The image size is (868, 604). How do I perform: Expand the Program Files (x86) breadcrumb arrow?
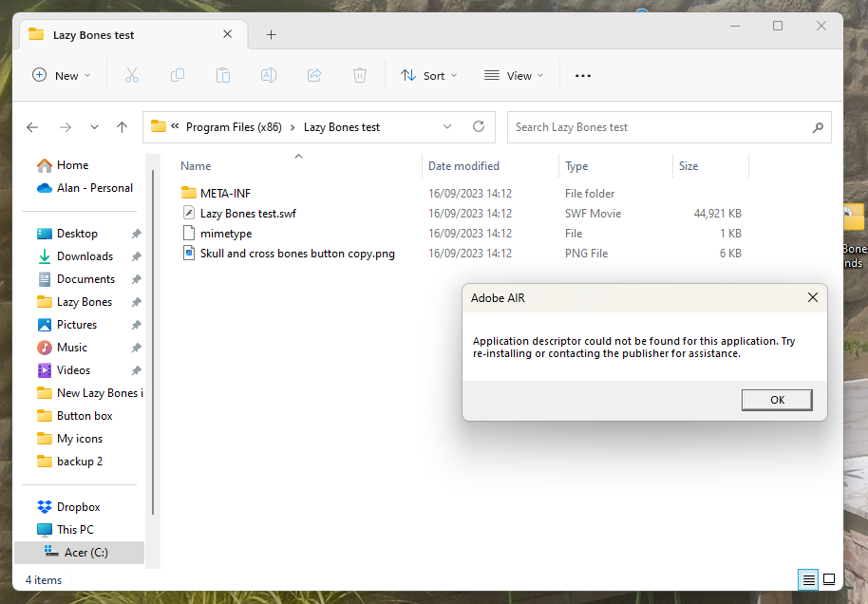click(x=292, y=127)
